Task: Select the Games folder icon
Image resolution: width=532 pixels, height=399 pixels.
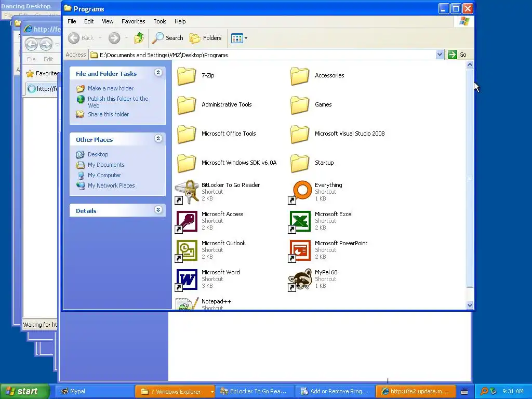Action: tap(300, 105)
